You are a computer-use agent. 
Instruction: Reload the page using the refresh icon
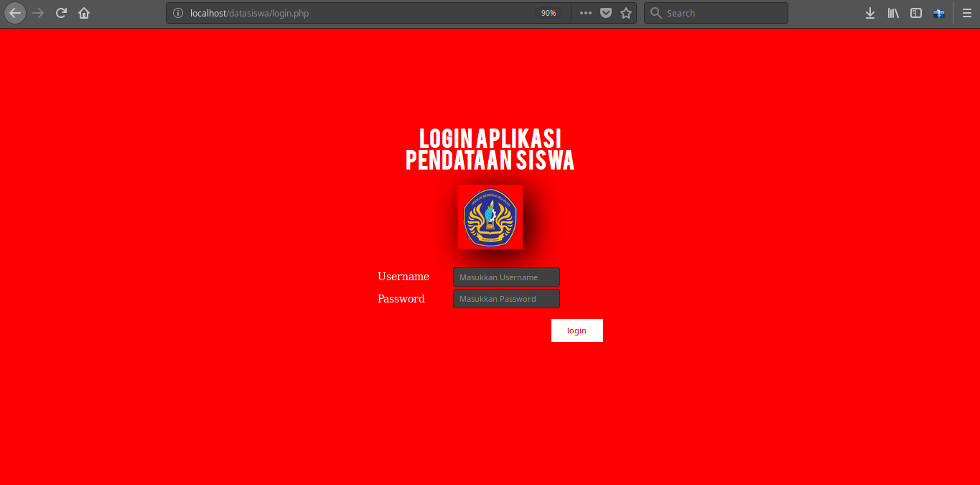[x=61, y=12]
